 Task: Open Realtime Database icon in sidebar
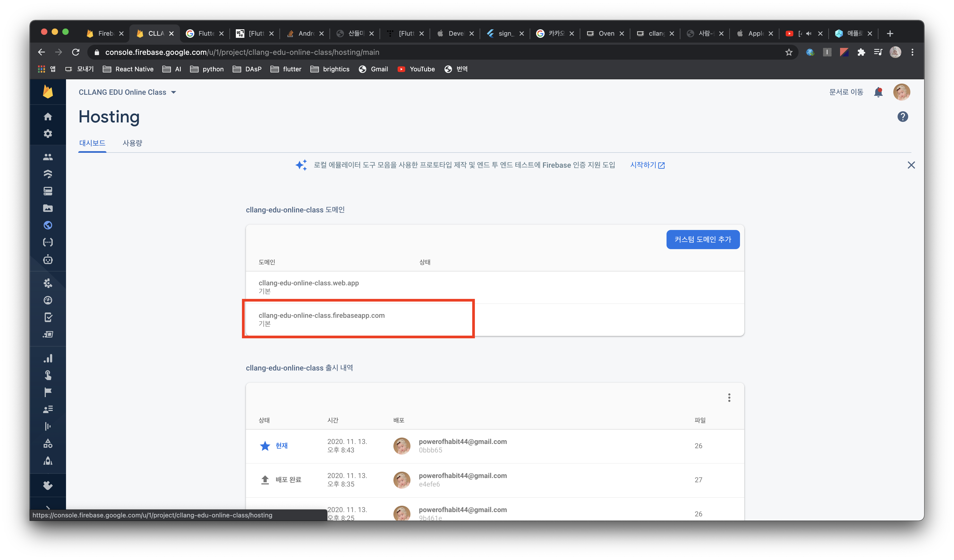point(48,191)
